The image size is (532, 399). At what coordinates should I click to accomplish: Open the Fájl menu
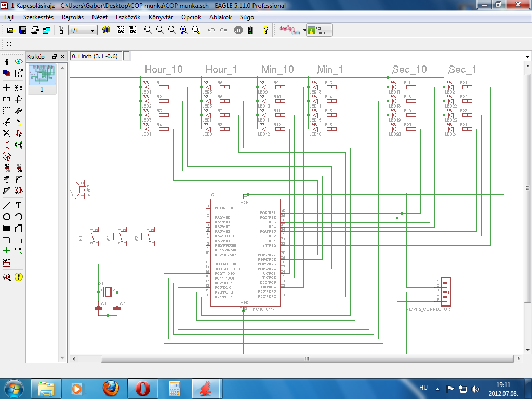(9, 17)
